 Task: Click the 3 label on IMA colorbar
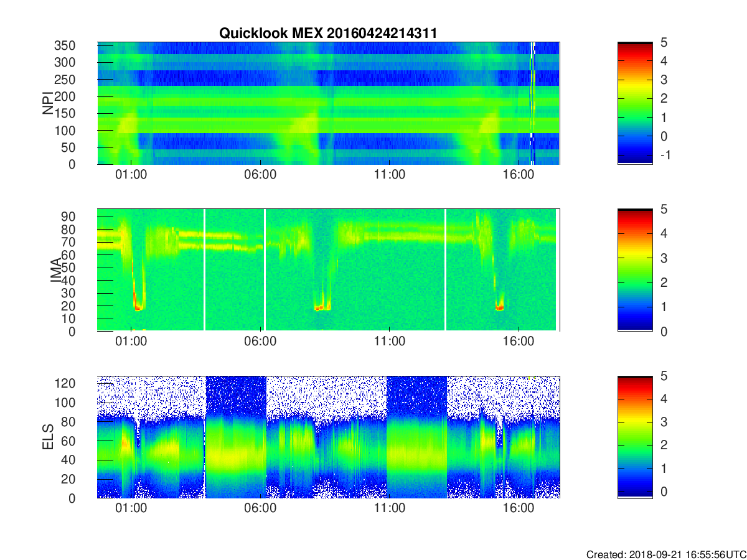(664, 258)
